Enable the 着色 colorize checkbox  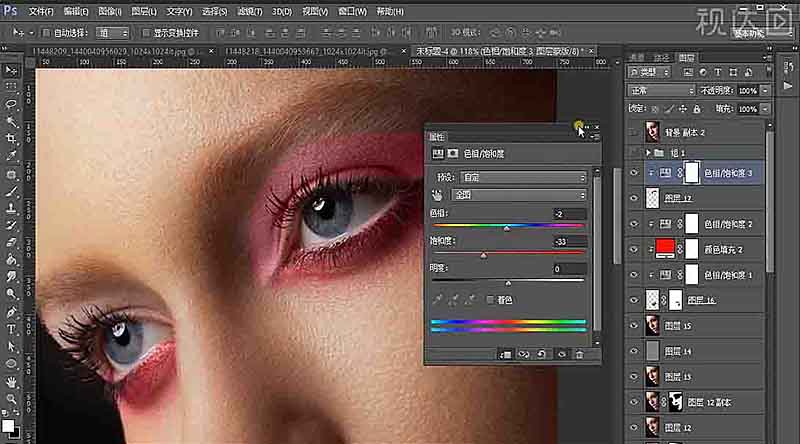tap(490, 300)
